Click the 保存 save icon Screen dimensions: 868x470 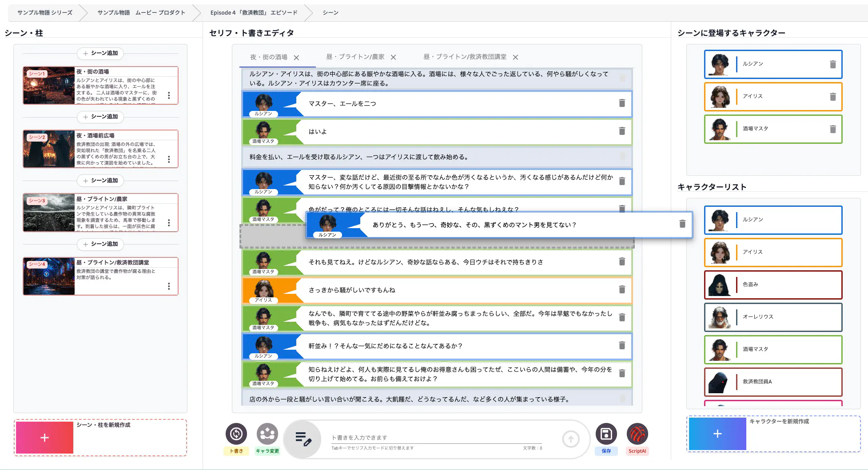click(606, 434)
